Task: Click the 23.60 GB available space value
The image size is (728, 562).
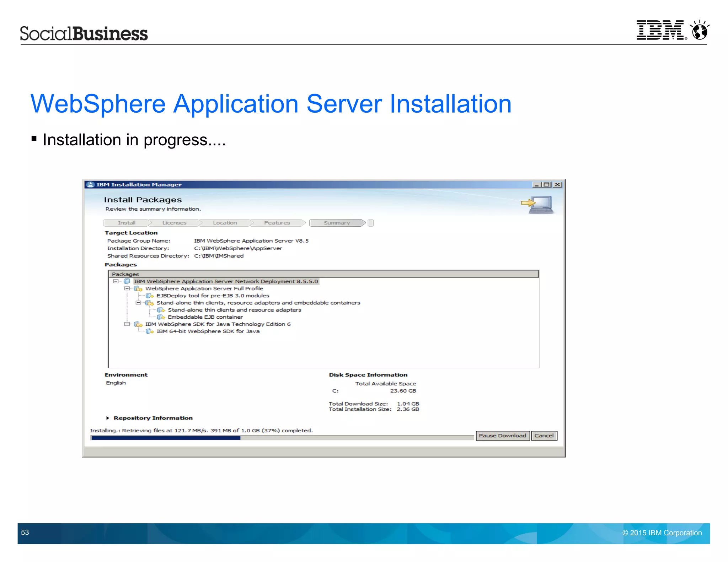Action: tap(403, 391)
